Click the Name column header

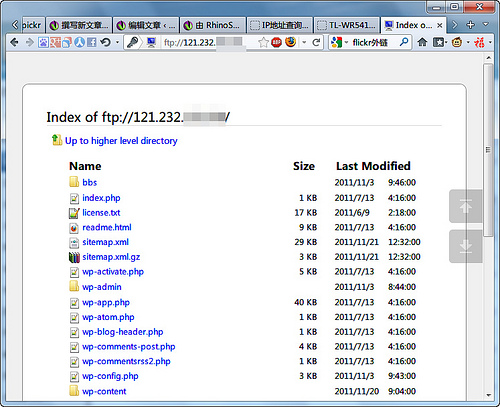(x=85, y=166)
